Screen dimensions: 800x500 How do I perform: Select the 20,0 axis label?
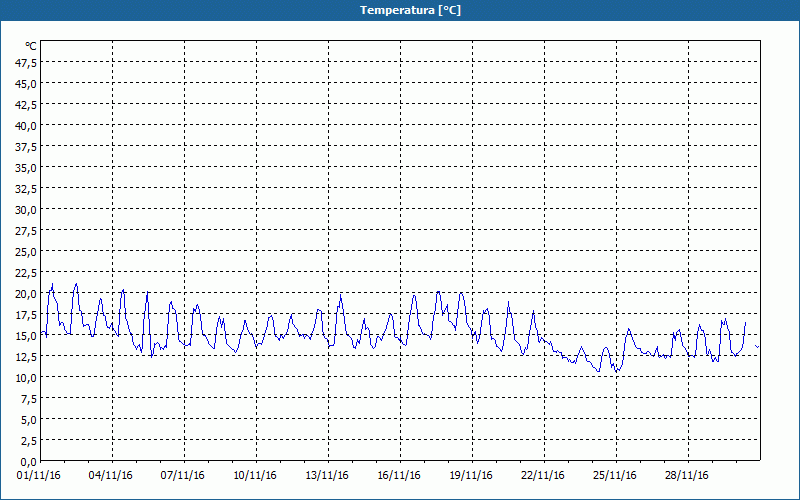[27, 294]
